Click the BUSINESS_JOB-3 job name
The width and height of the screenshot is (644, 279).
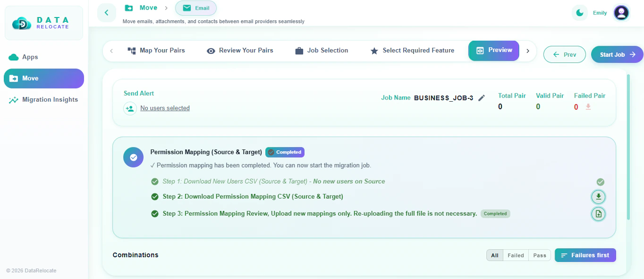pyautogui.click(x=443, y=98)
